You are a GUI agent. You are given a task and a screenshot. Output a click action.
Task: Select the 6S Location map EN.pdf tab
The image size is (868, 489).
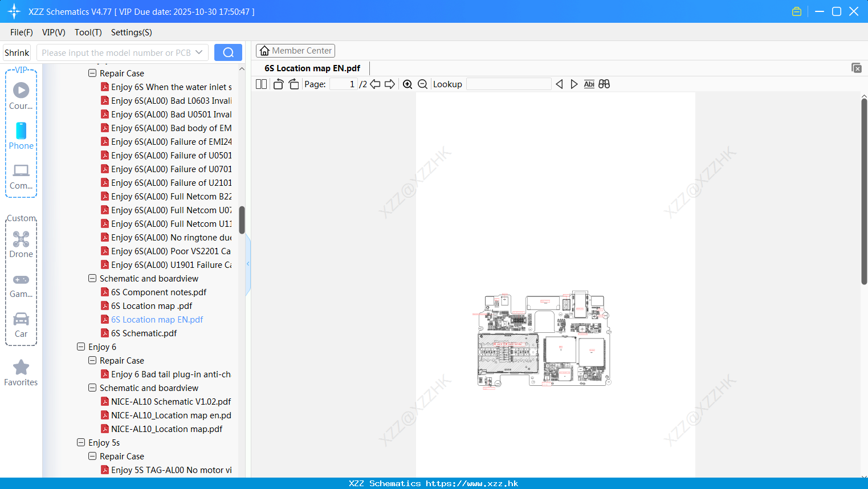point(312,68)
